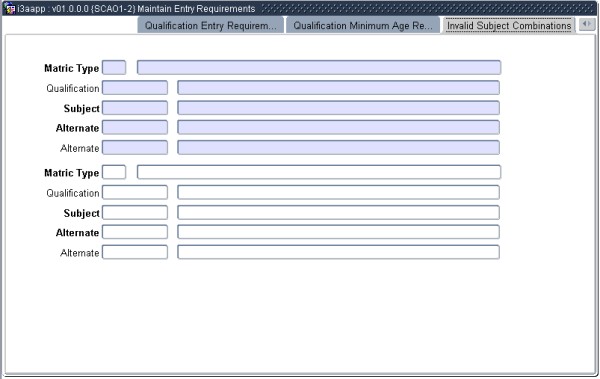This screenshot has height=379, width=600.
Task: Click first record second Alternate description field
Action: point(338,147)
